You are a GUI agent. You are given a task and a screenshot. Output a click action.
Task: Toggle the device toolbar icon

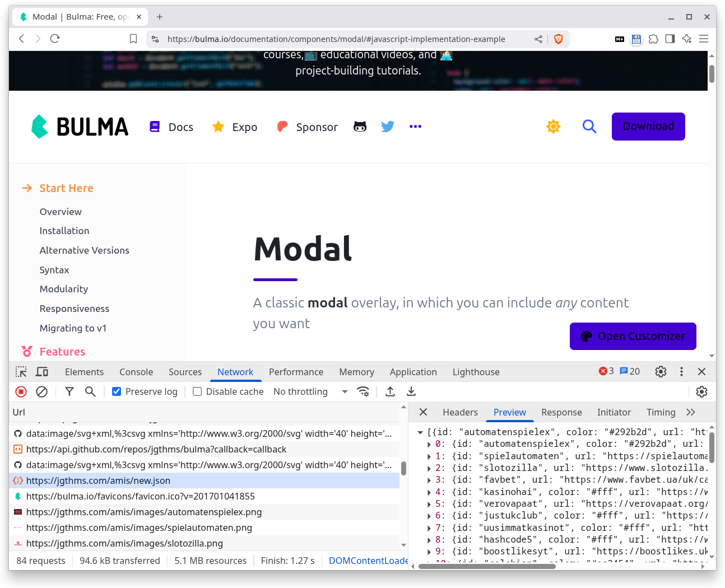(42, 372)
